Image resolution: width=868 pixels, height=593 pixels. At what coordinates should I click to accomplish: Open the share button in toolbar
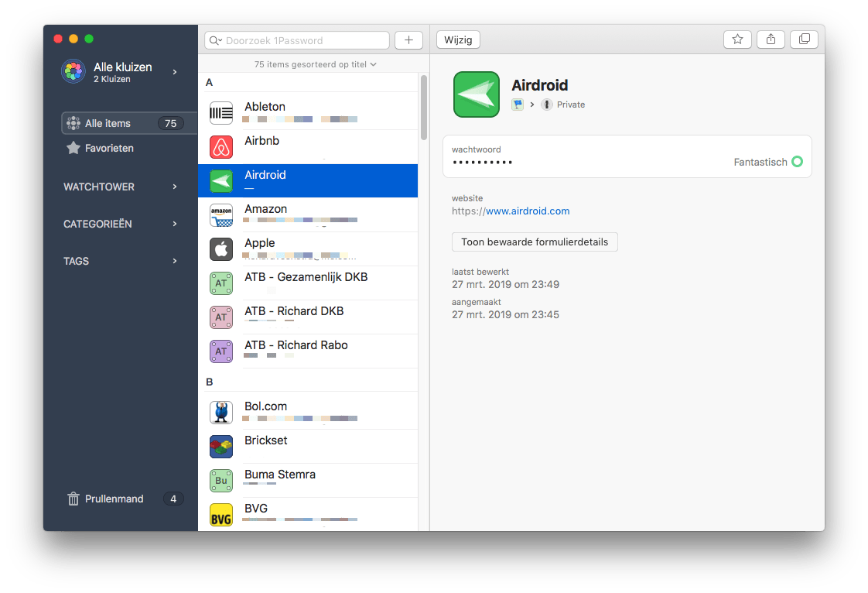771,39
